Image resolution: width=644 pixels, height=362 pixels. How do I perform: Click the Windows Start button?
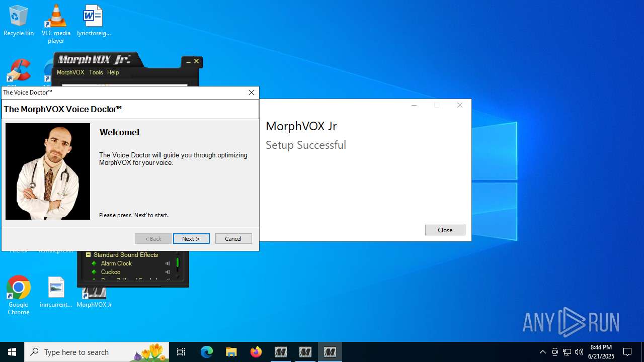[12, 352]
